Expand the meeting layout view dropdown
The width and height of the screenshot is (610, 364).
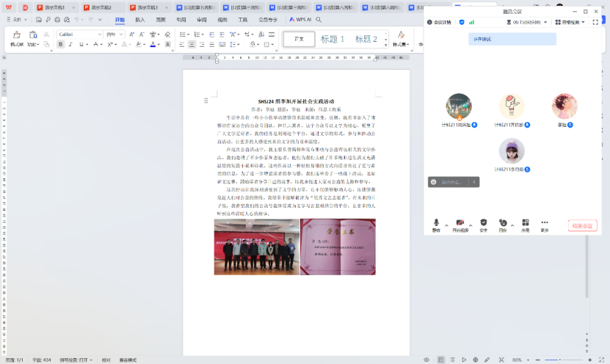point(570,23)
